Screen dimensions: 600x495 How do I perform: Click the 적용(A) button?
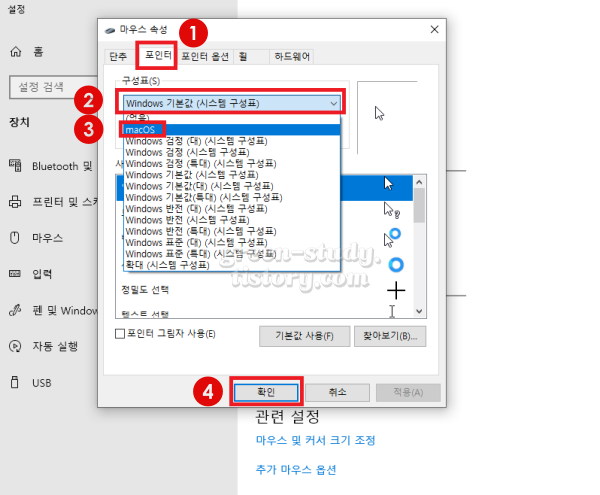pos(408,392)
